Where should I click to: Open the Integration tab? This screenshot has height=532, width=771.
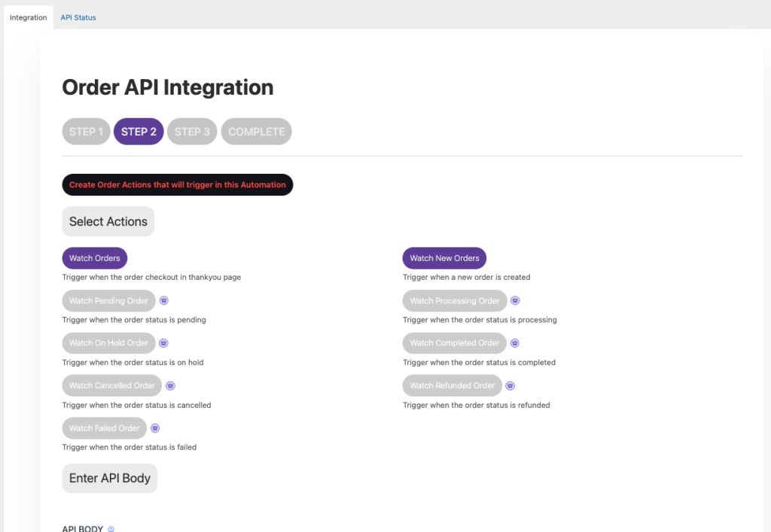pyautogui.click(x=29, y=17)
